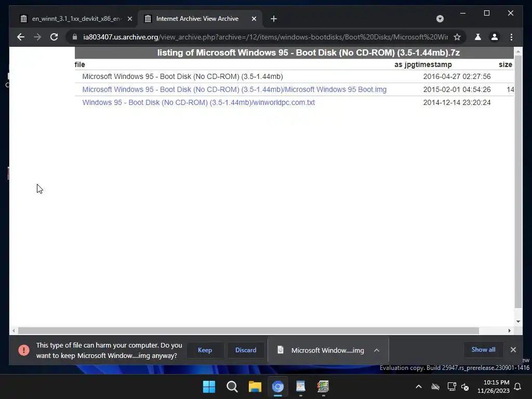Open the winworldpc.com.txt file link
Viewport: 532px width, 399px height.
pos(198,102)
